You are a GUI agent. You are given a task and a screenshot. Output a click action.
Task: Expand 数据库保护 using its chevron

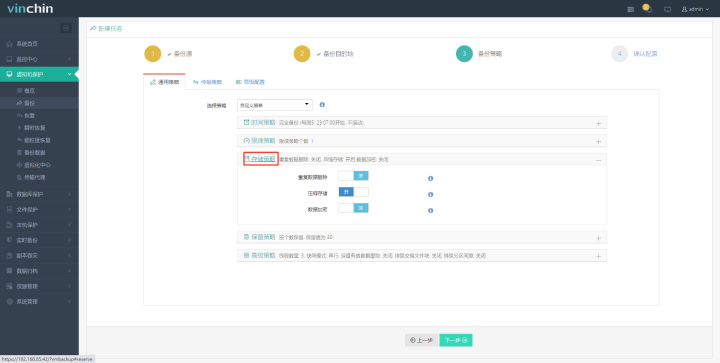click(69, 194)
